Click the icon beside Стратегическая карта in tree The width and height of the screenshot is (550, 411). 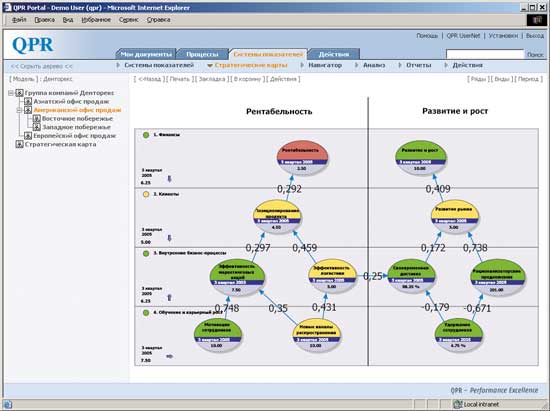19,144
